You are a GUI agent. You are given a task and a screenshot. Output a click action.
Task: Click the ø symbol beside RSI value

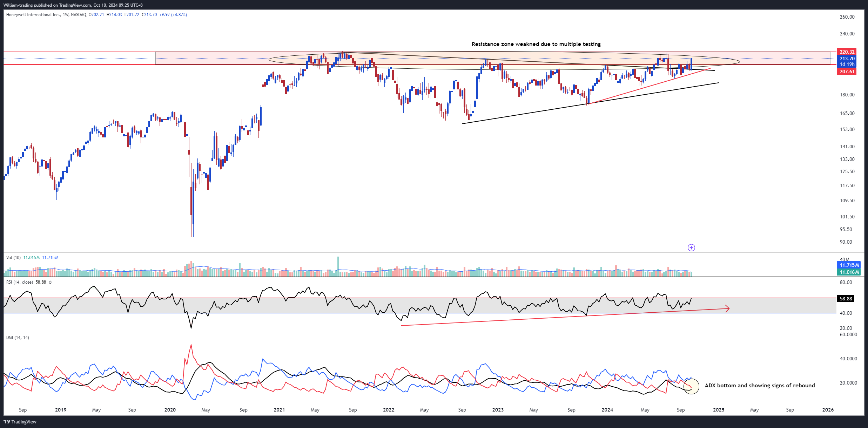pyautogui.click(x=50, y=282)
